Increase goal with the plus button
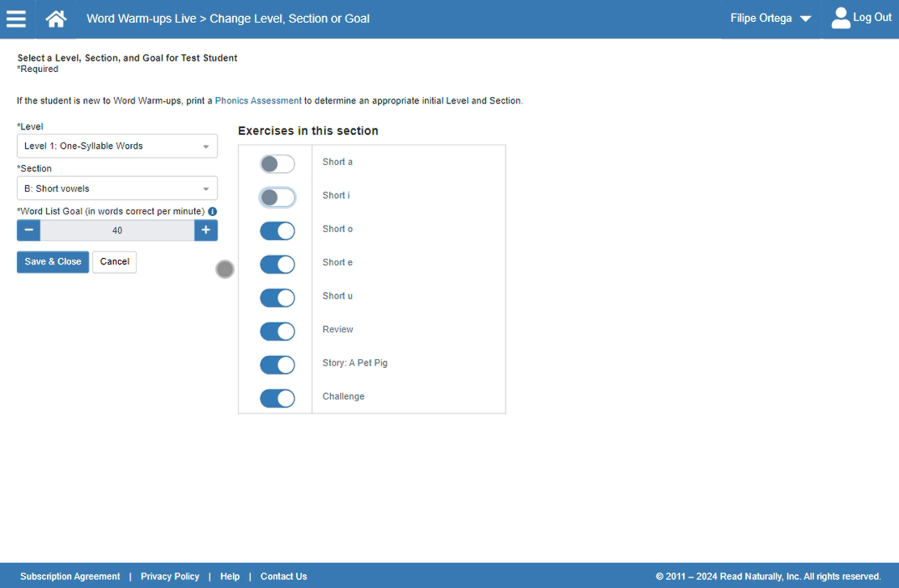899x588 pixels. (x=206, y=231)
